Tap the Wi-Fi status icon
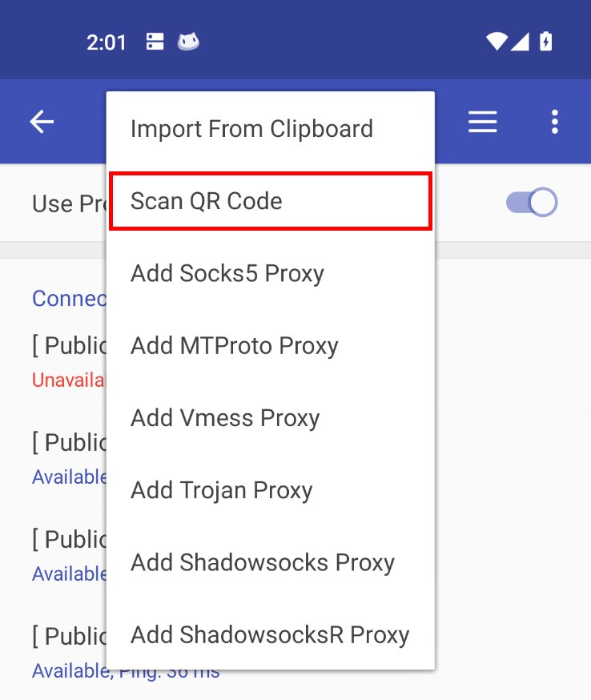 click(x=497, y=42)
